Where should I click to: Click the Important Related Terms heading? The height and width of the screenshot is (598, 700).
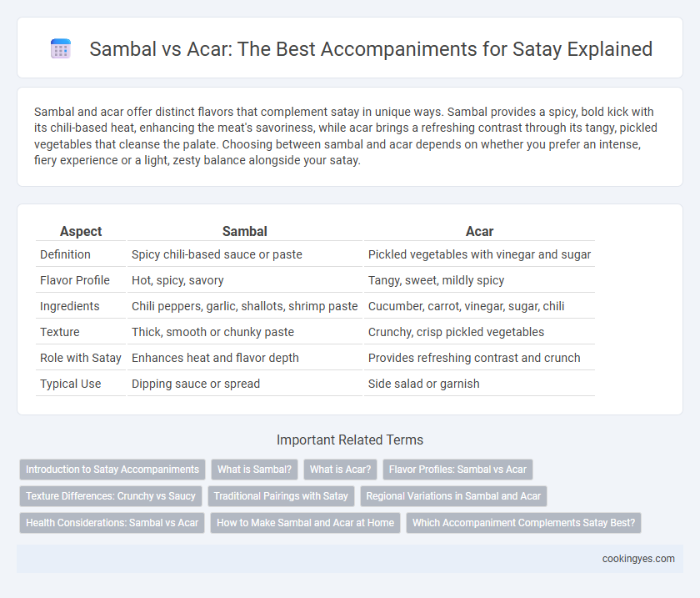click(350, 440)
